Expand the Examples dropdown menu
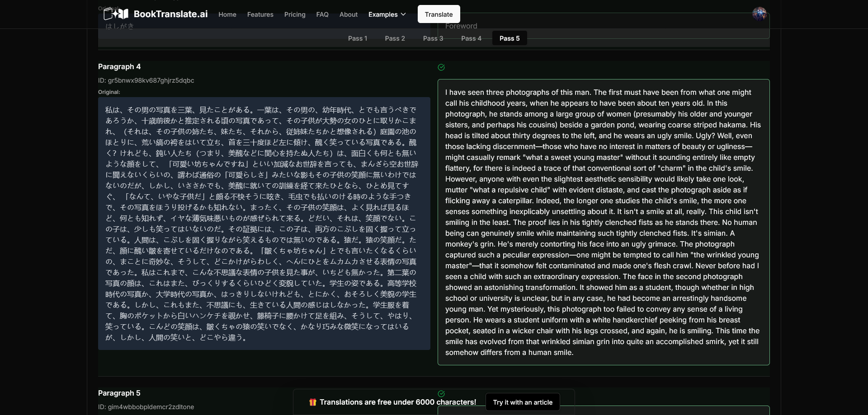 (387, 14)
